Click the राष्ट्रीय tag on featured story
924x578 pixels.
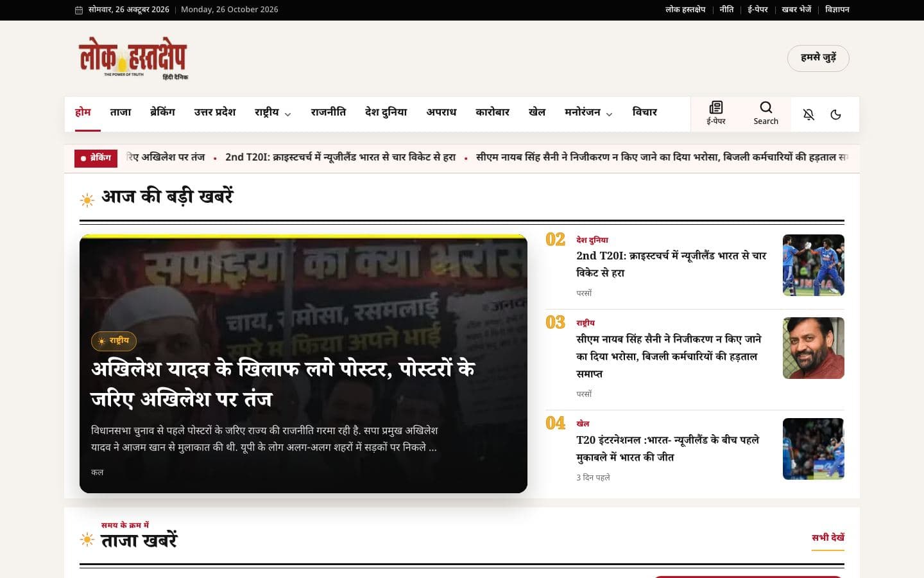114,341
